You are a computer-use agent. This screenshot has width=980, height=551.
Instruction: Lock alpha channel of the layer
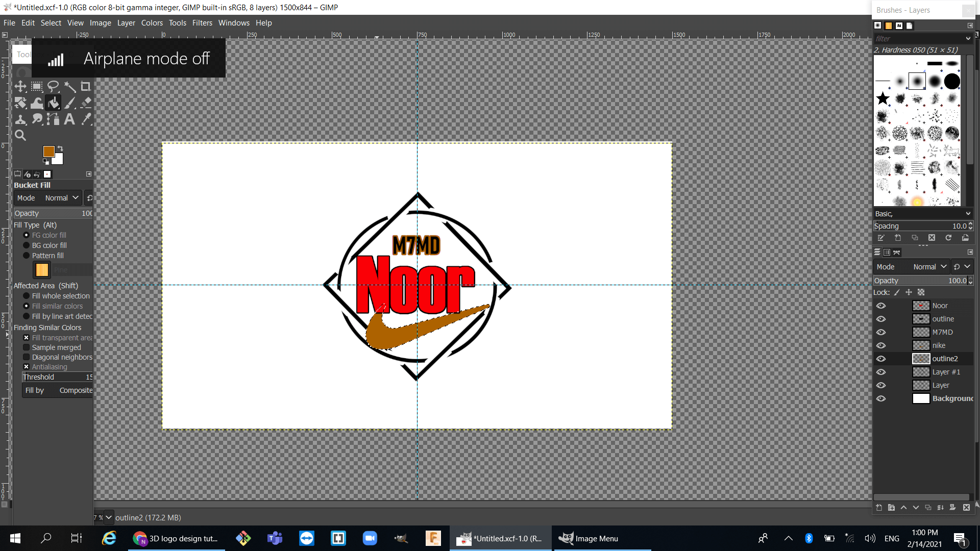point(921,292)
